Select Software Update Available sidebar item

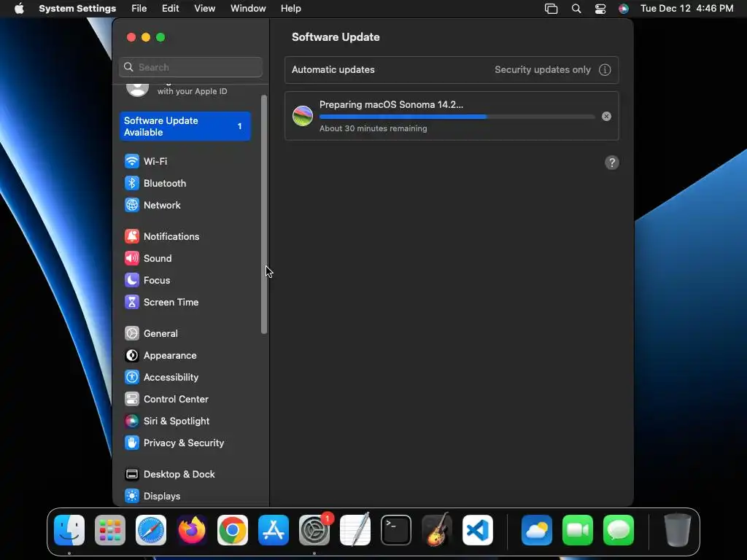(x=185, y=127)
